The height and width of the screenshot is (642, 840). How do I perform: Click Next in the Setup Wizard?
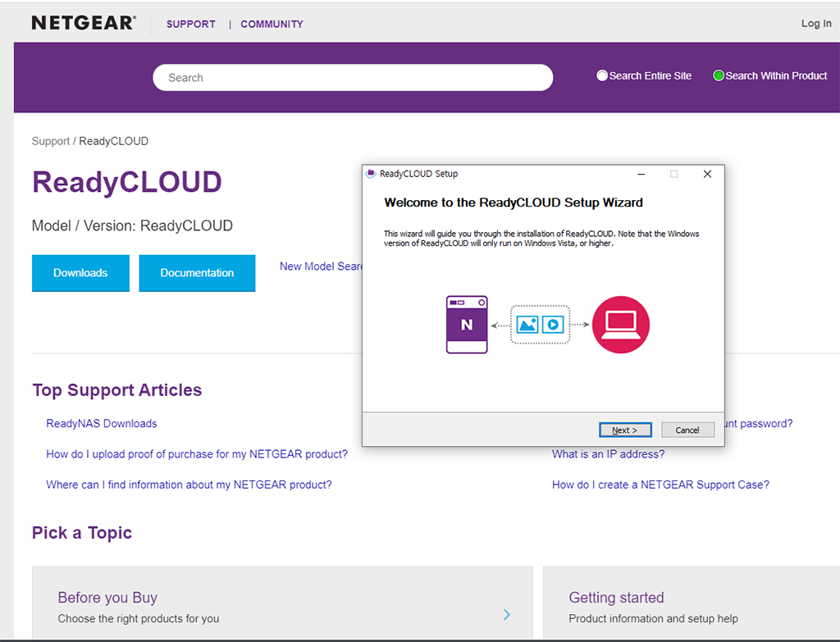click(625, 430)
